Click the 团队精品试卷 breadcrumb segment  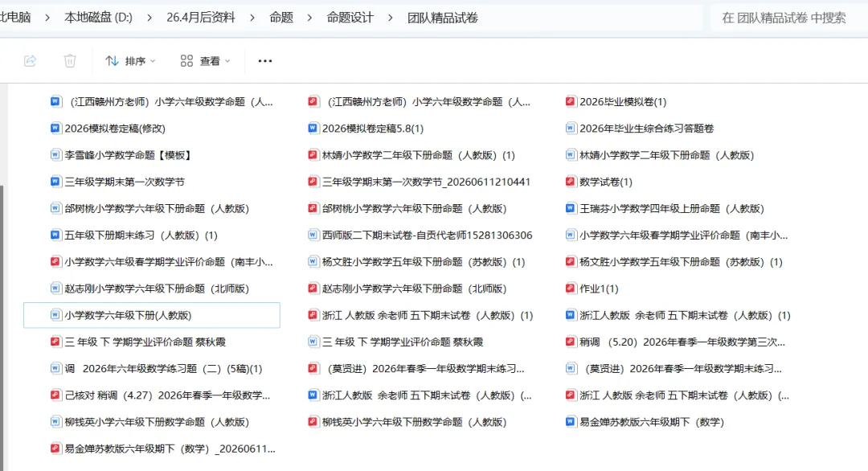coord(443,18)
